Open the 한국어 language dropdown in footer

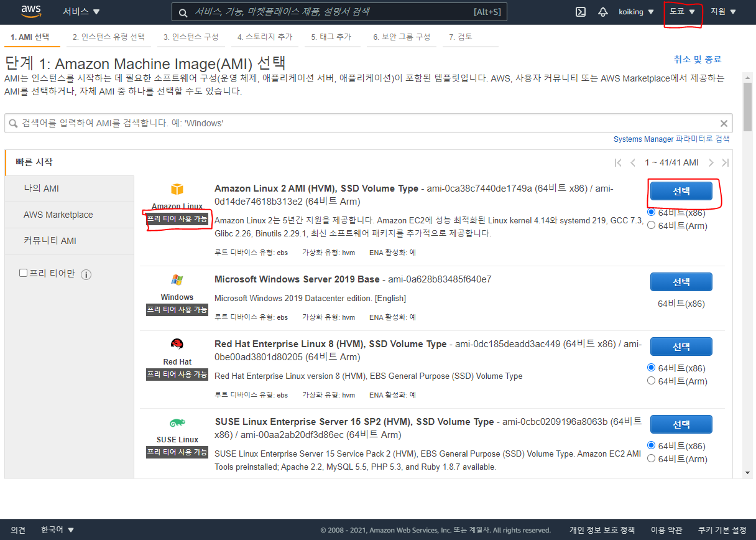pyautogui.click(x=57, y=530)
